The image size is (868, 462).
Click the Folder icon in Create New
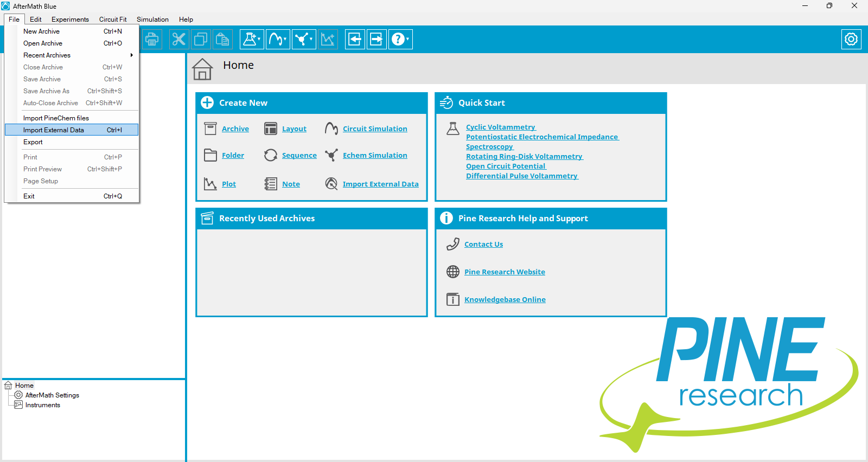pos(210,155)
